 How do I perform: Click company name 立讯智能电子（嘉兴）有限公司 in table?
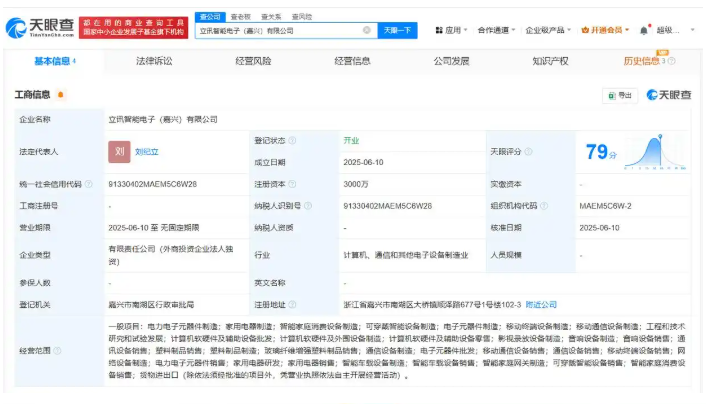163,119
